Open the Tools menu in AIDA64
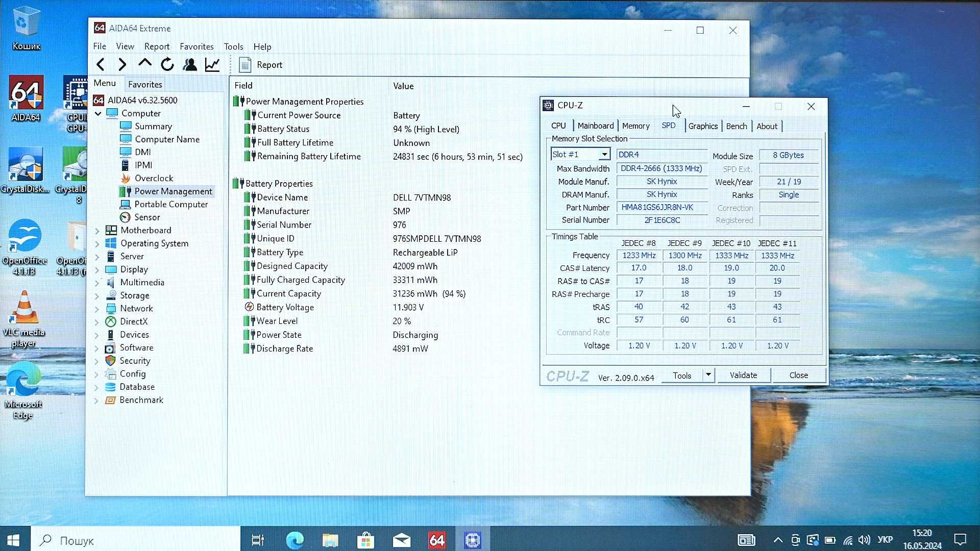 coord(234,46)
